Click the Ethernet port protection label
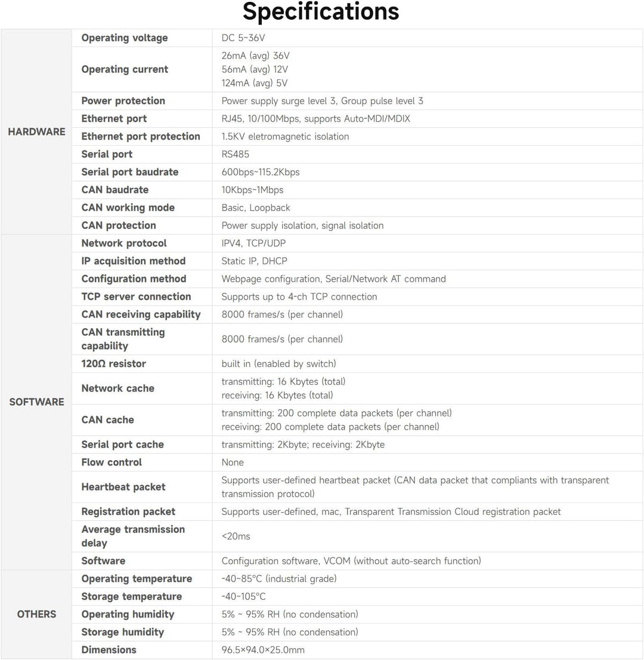The width and height of the screenshot is (644, 660). 141,137
